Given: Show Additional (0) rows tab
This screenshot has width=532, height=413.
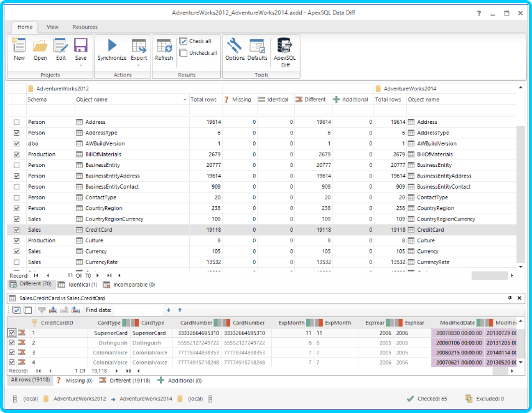Looking at the screenshot, I should point(180,381).
